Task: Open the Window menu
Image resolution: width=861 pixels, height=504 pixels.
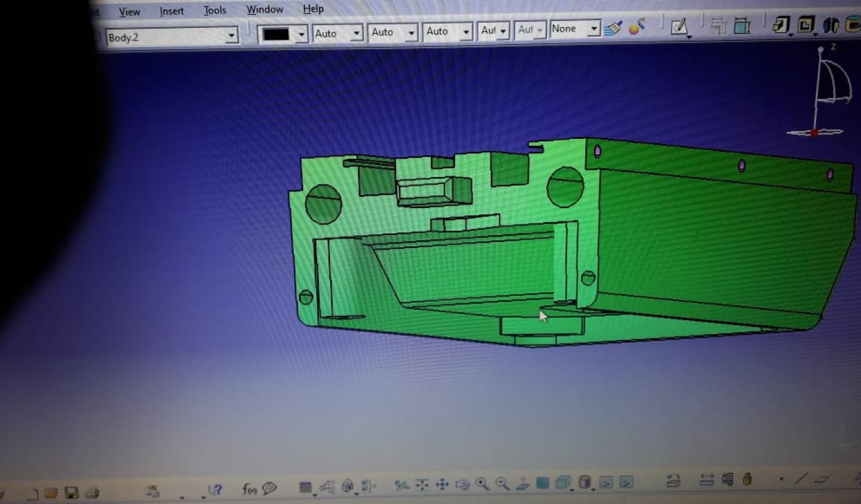Action: pos(264,9)
